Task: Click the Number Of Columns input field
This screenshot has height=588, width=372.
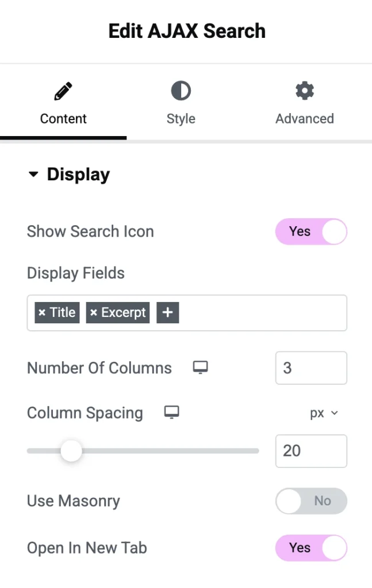Action: (311, 368)
